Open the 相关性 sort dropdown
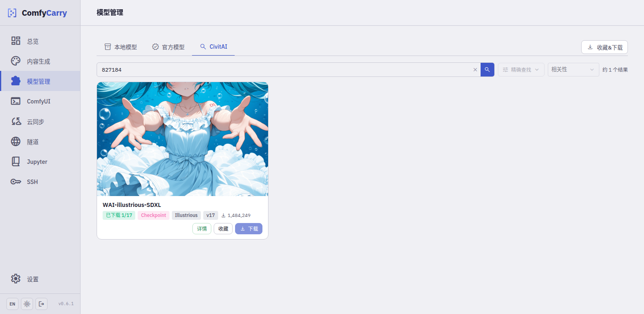 click(x=573, y=70)
